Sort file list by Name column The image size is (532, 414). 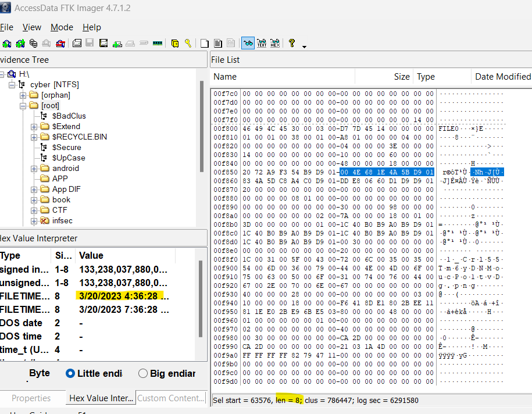(x=283, y=77)
